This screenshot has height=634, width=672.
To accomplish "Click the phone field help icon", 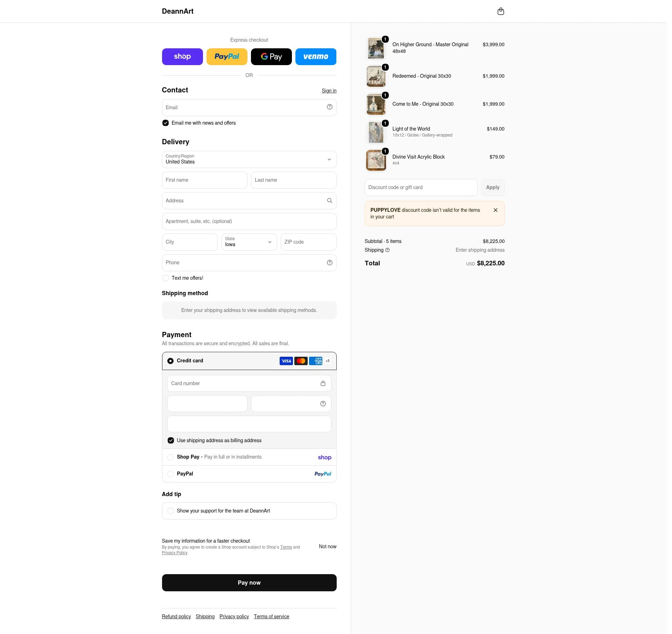I will [329, 263].
